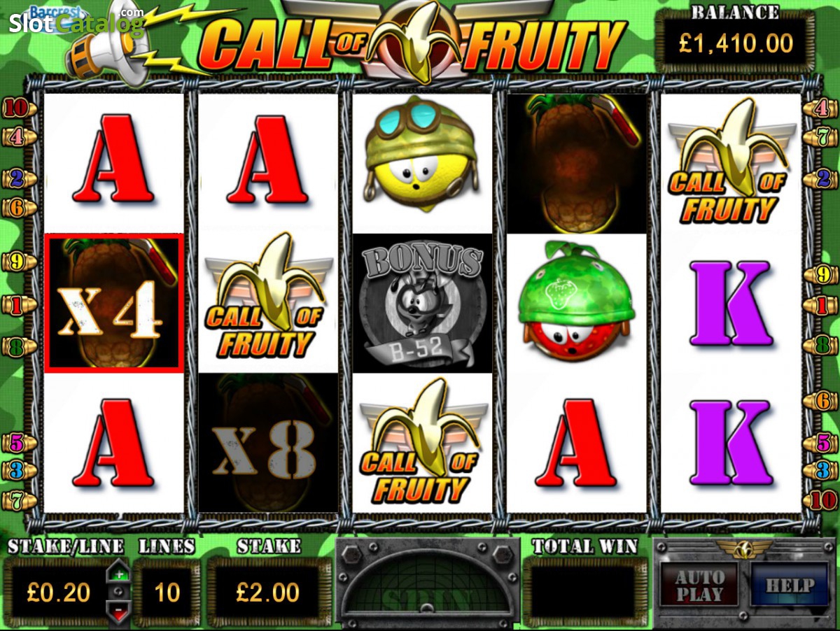The width and height of the screenshot is (840, 631).
Task: Click the dark pineapple symbol on reel four
Action: coord(575,164)
